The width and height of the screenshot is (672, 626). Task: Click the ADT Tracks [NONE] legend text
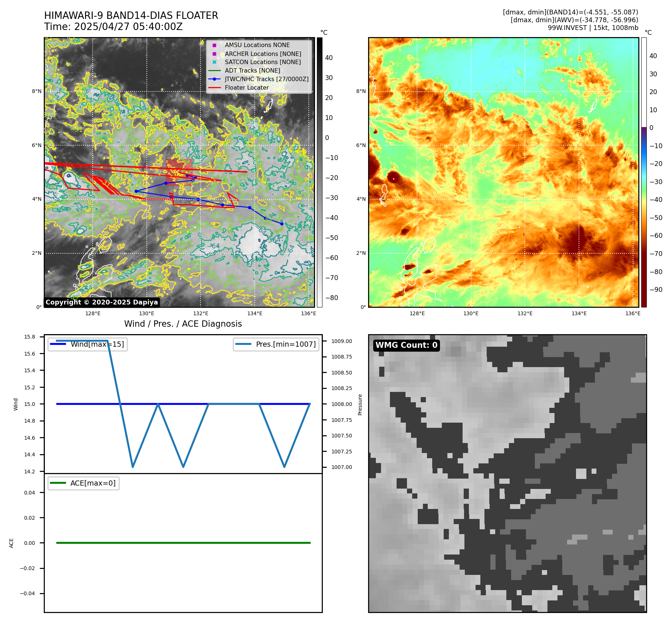click(x=252, y=70)
